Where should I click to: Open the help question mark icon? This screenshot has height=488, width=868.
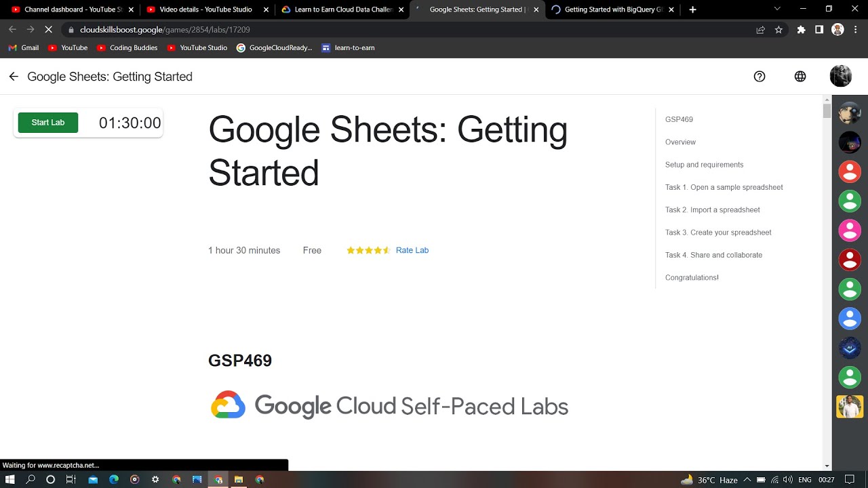click(x=759, y=77)
